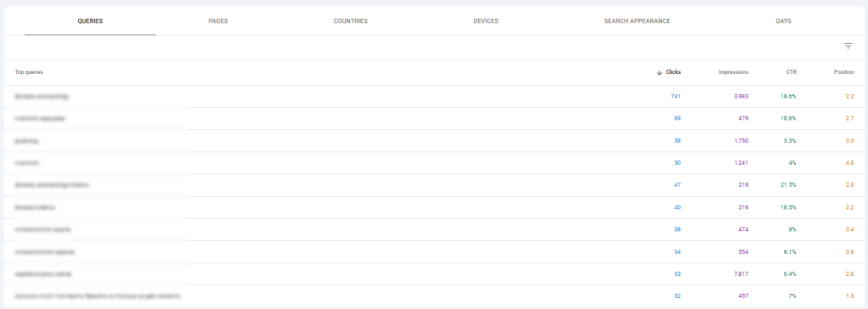Click the 40 clicks value
The image size is (868, 309).
coord(677,207)
